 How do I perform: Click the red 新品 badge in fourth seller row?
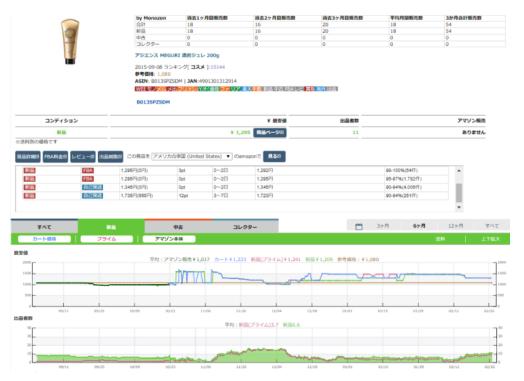pyautogui.click(x=29, y=196)
